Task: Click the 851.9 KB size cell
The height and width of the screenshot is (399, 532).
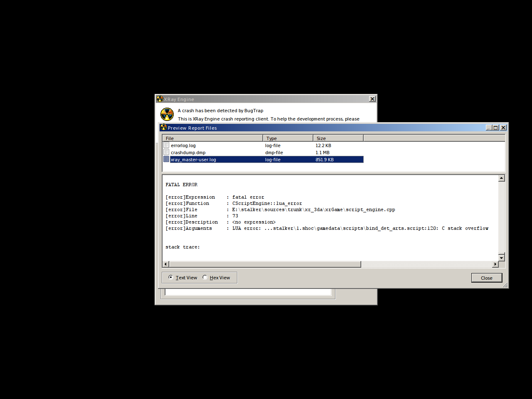Action: click(325, 160)
